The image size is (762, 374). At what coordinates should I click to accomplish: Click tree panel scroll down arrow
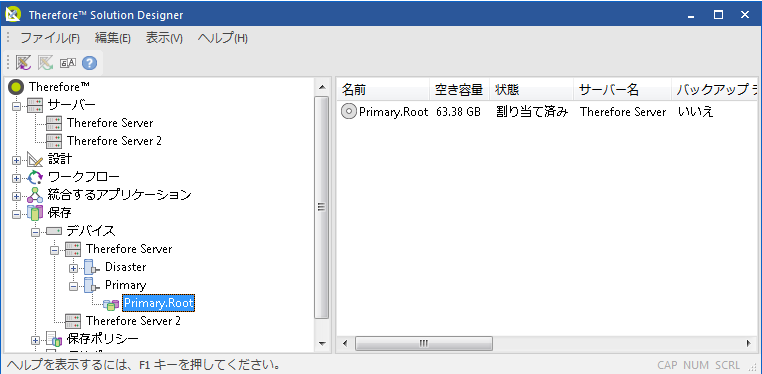(x=322, y=343)
